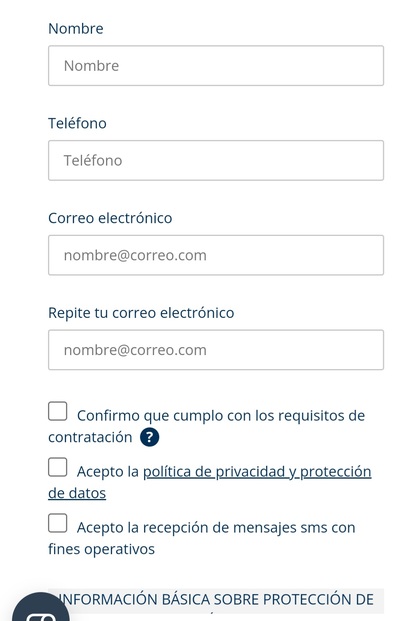This screenshot has height=621, width=420.
Task: Check the 'Acepto la política de privacidad' box
Action: click(58, 467)
